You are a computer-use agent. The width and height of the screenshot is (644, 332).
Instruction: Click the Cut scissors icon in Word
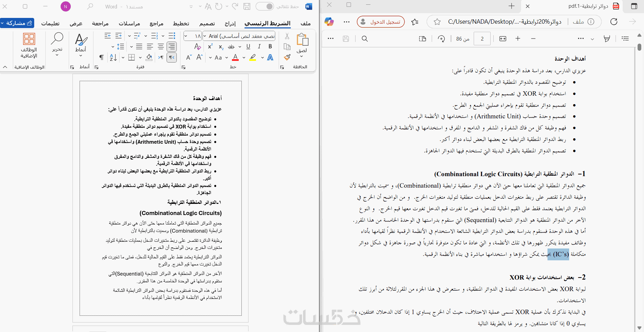(287, 36)
